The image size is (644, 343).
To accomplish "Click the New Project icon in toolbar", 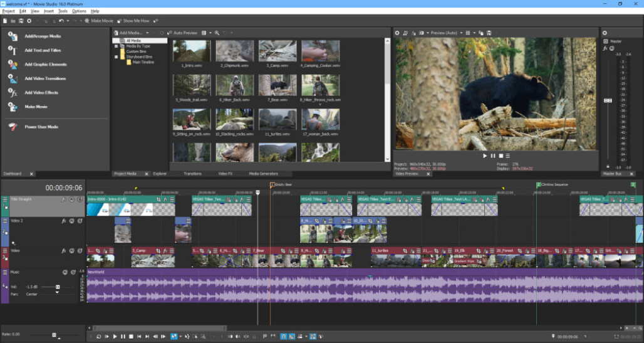I will tap(5, 21).
